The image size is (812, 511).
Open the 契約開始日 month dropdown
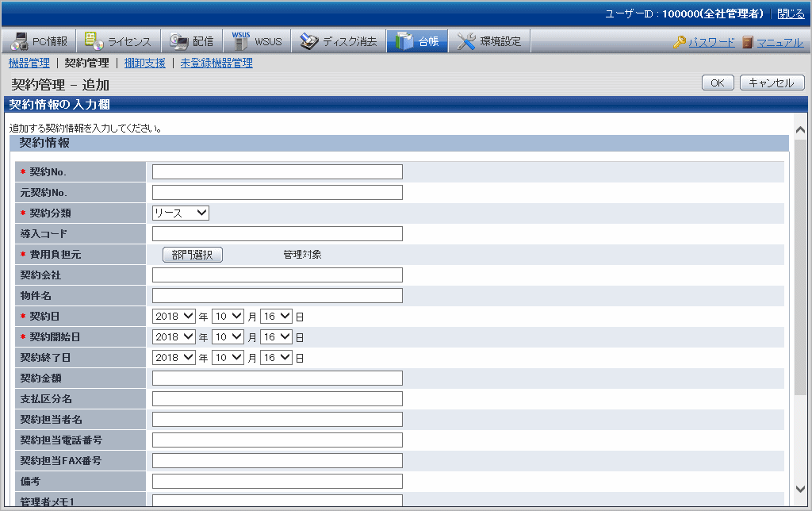[x=228, y=336]
